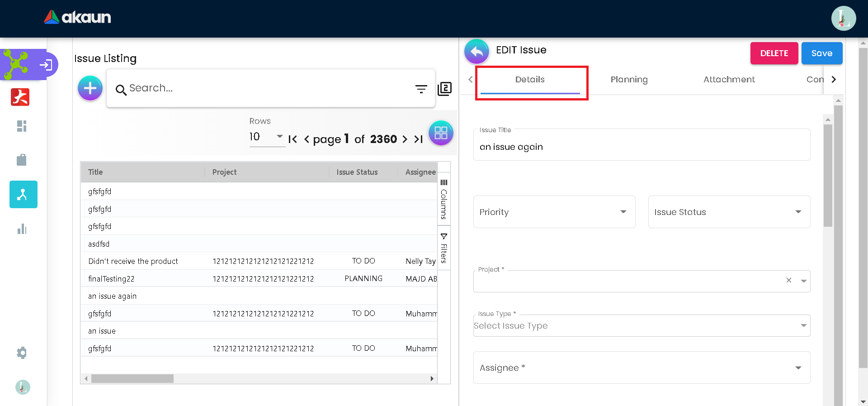Open the Select Issue Type dropdown
This screenshot has width=868, height=406.
(642, 326)
